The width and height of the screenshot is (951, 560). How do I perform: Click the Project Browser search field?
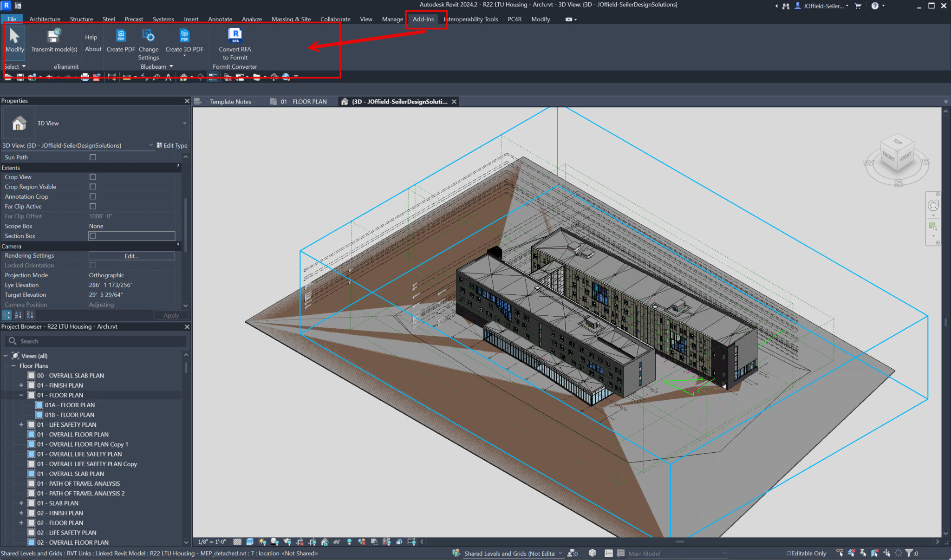[96, 341]
